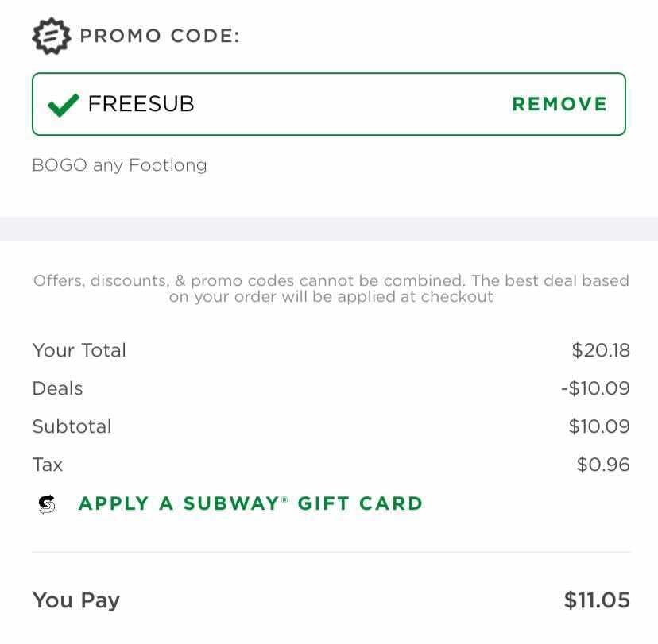This screenshot has width=658, height=644.
Task: Click the gray section divider band
Action: (329, 229)
